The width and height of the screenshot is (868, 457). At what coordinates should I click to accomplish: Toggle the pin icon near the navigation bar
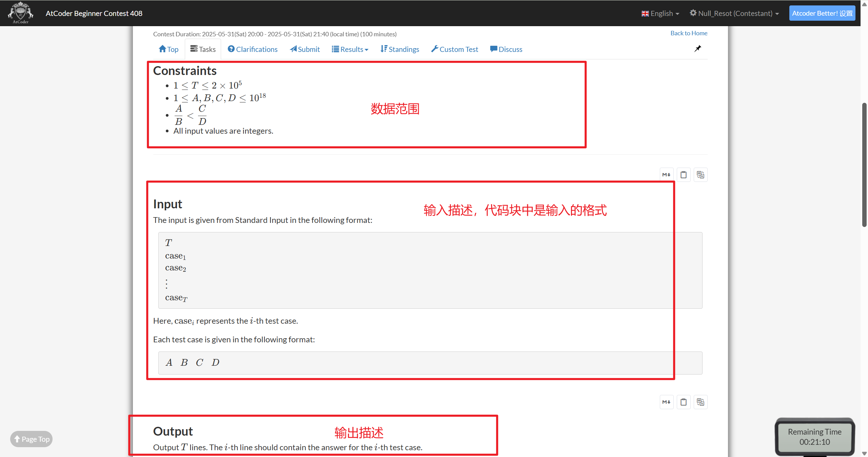[697, 49]
